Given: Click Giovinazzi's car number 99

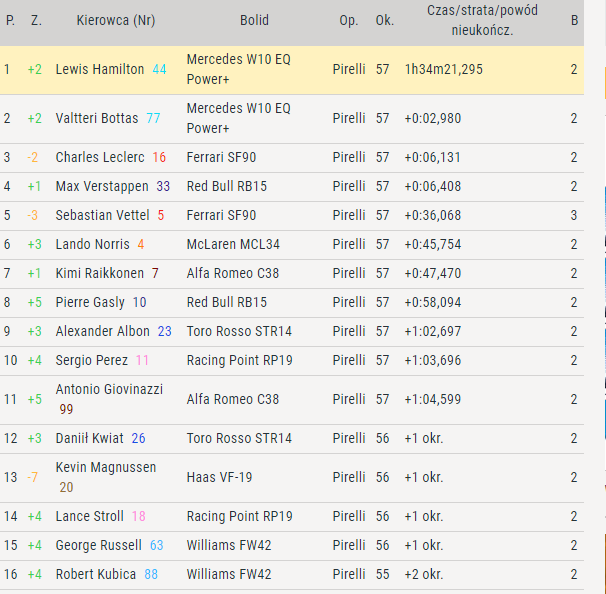Looking at the screenshot, I should tap(66, 409).
